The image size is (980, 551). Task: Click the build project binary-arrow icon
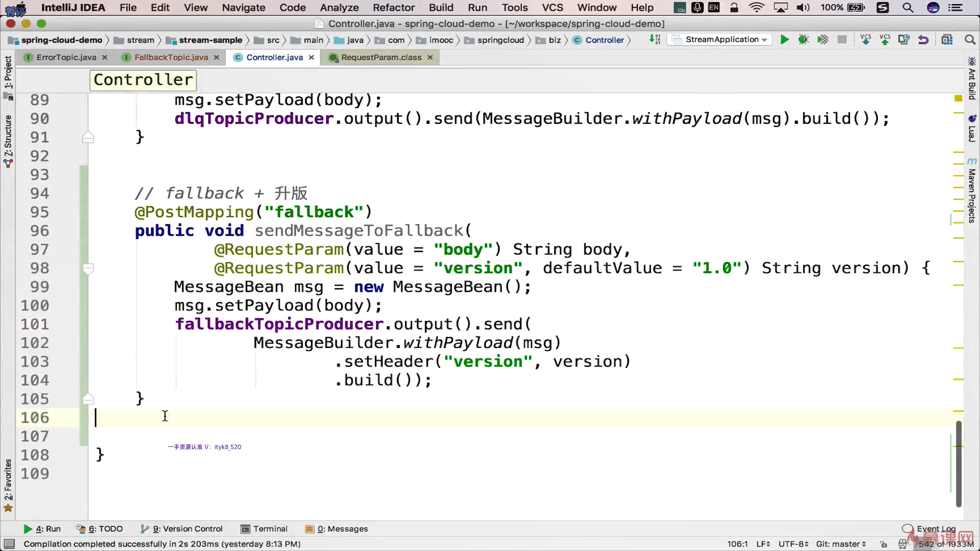click(655, 40)
